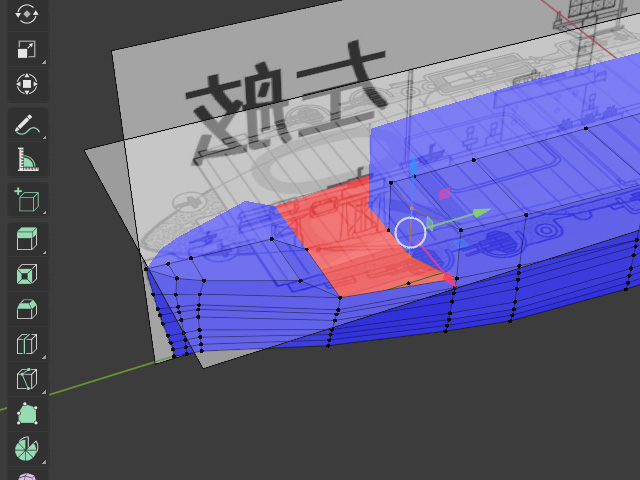Screen dimensions: 640x480
Task: Select the Knife tool
Action: pyautogui.click(x=27, y=379)
